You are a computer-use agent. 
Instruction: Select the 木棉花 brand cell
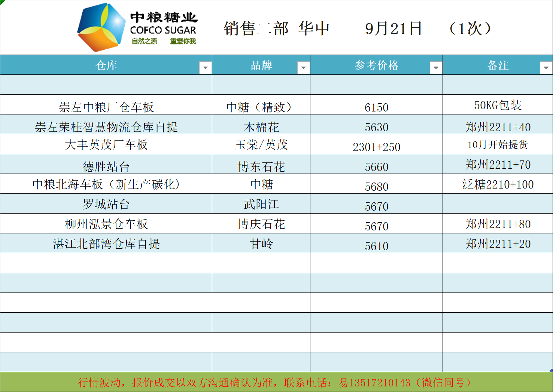point(261,127)
